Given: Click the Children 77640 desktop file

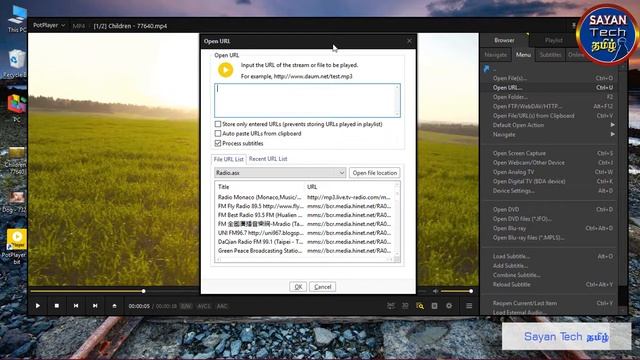Looking at the screenshot, I should click(16, 161).
